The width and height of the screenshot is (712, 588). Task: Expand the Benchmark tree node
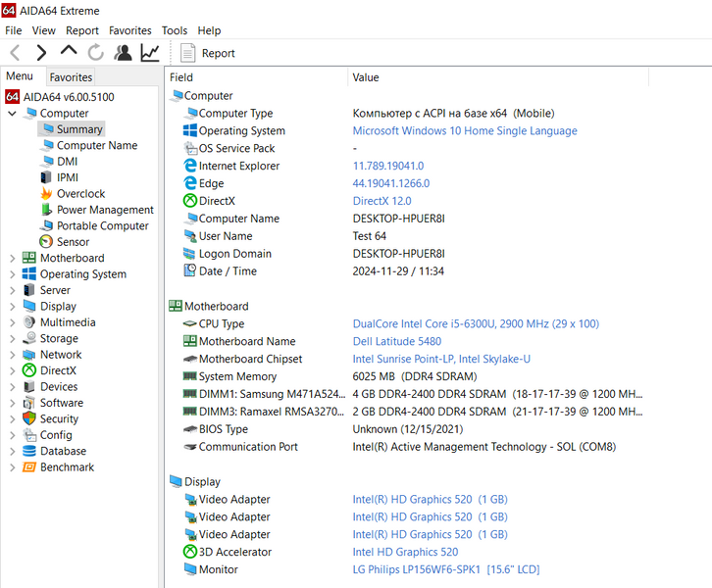[x=13, y=467]
